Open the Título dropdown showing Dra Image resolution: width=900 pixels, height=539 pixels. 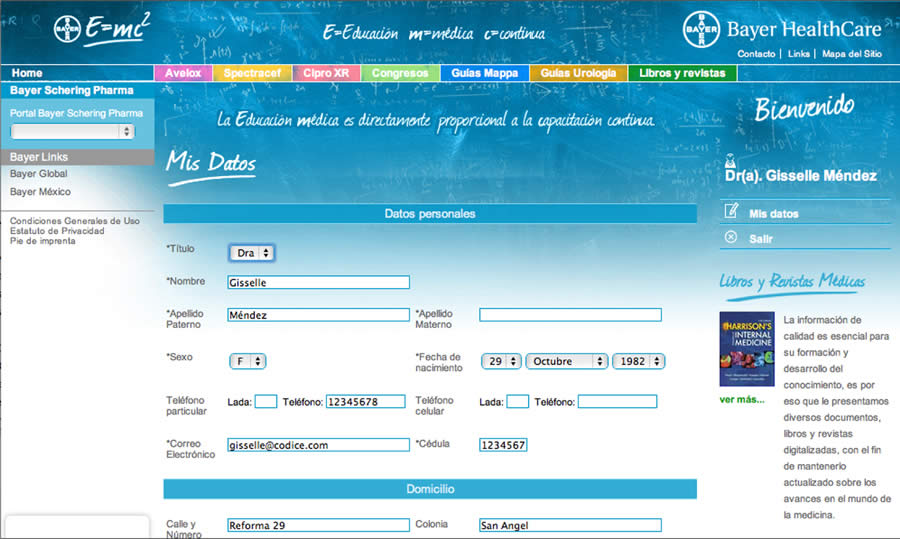[x=252, y=253]
